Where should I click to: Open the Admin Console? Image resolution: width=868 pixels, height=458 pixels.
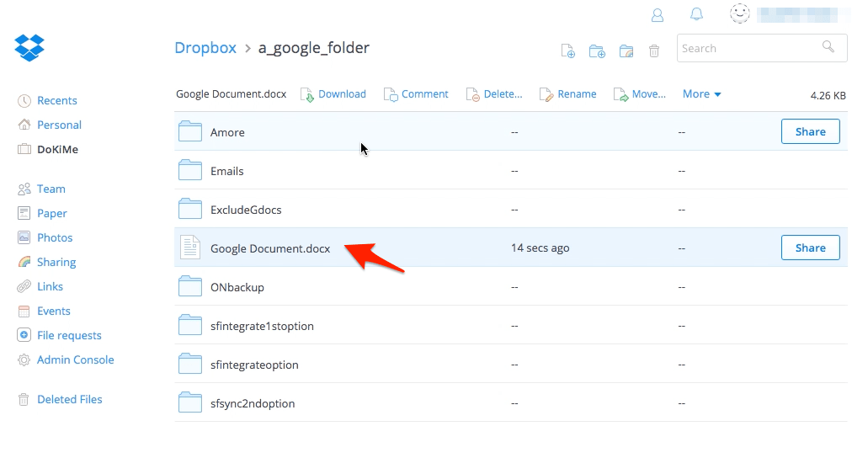click(x=75, y=360)
